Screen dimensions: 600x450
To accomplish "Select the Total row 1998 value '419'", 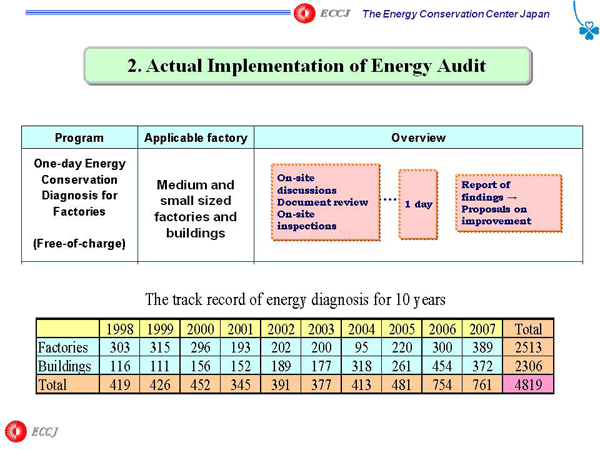I will (120, 384).
